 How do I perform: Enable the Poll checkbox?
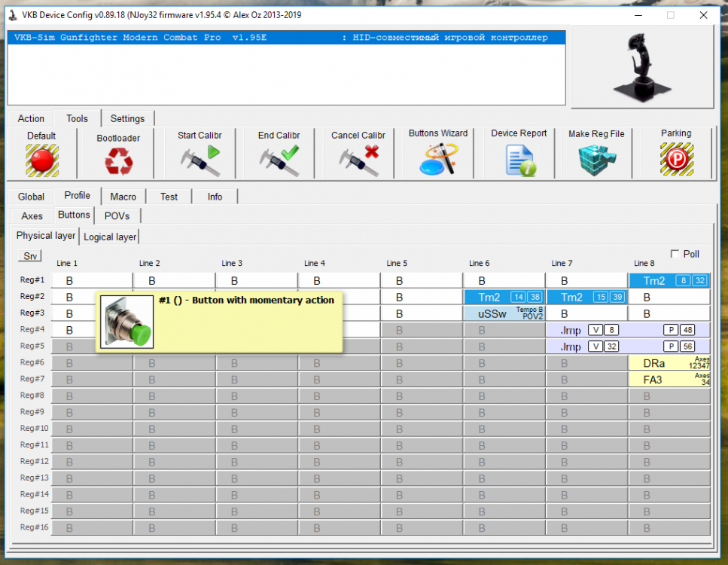coord(675,254)
